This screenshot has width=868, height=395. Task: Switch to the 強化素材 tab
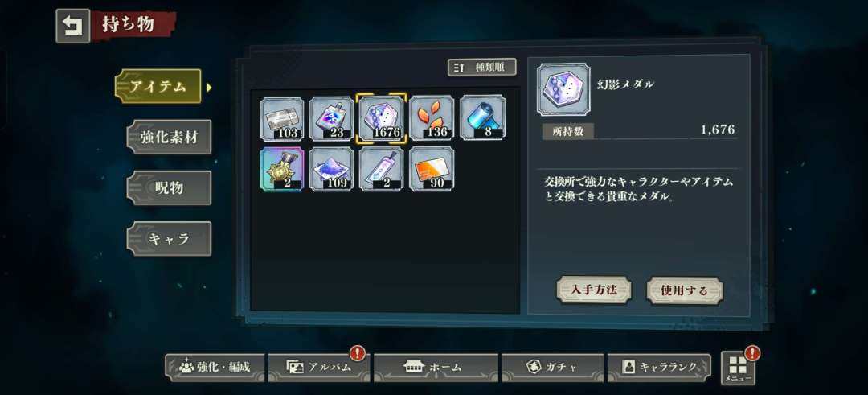pyautogui.click(x=169, y=138)
